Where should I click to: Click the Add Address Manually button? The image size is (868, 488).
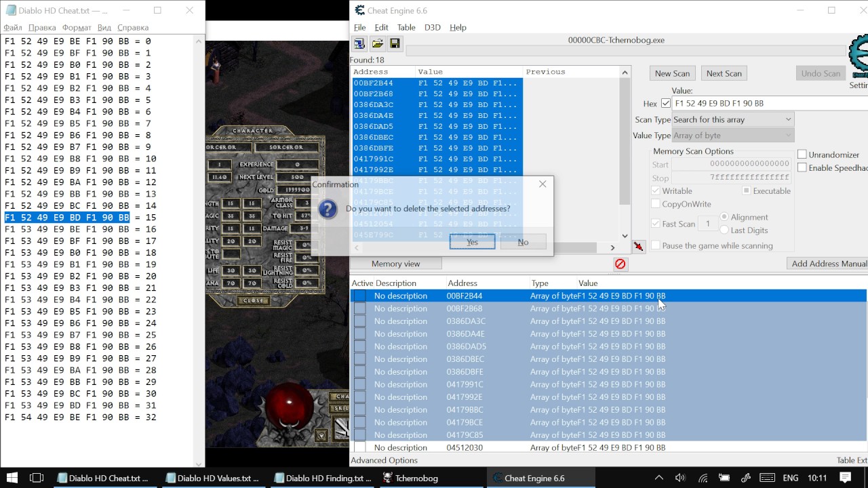coord(827,264)
